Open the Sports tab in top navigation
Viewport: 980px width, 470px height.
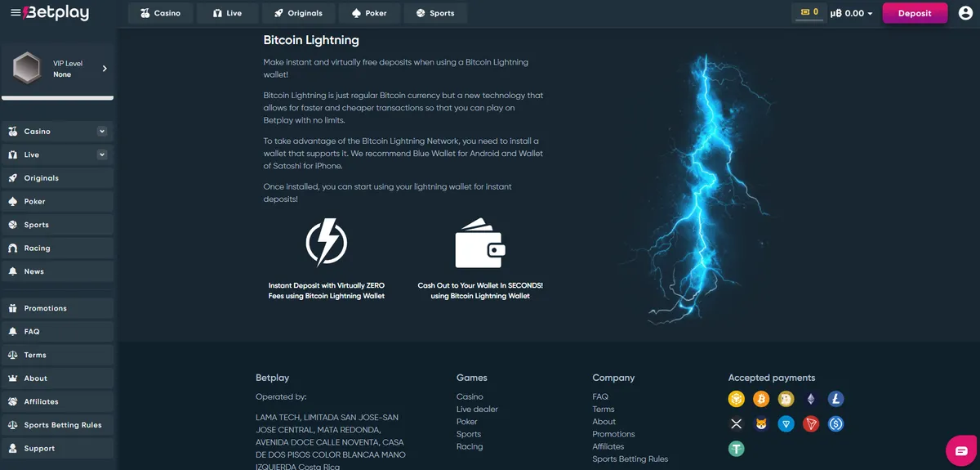435,13
